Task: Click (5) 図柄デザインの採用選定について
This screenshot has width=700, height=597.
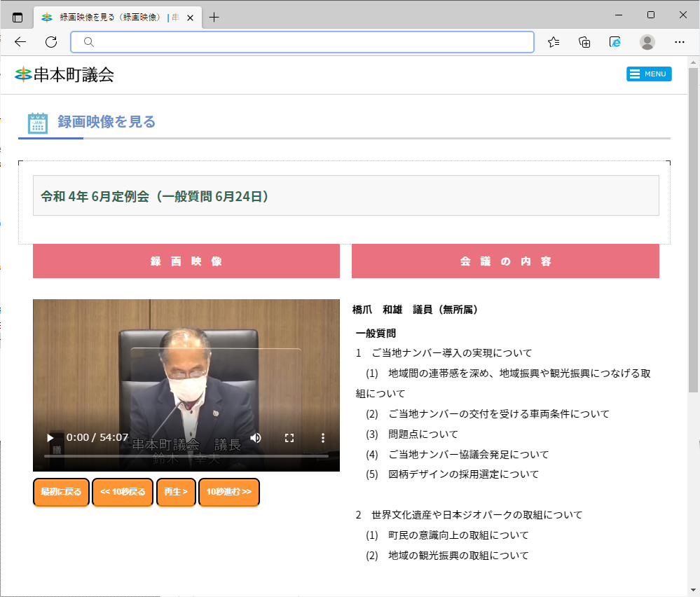Action: [x=452, y=474]
